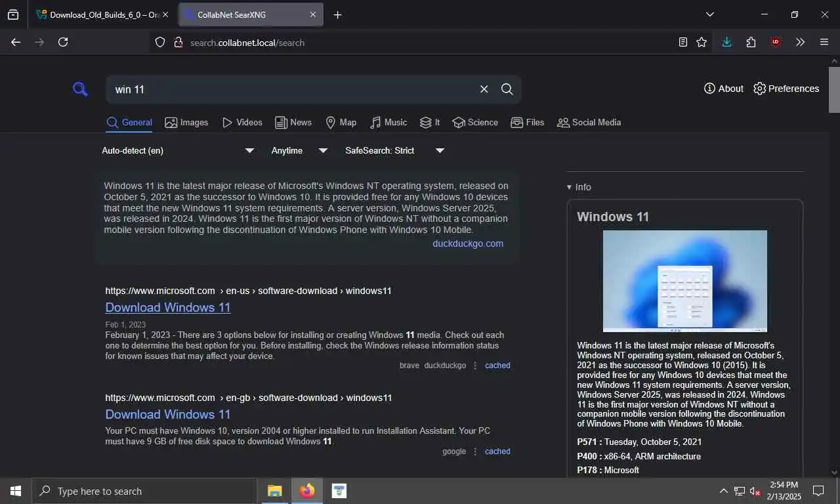Open second Download Windows 11 result (en-gb)

168,414
